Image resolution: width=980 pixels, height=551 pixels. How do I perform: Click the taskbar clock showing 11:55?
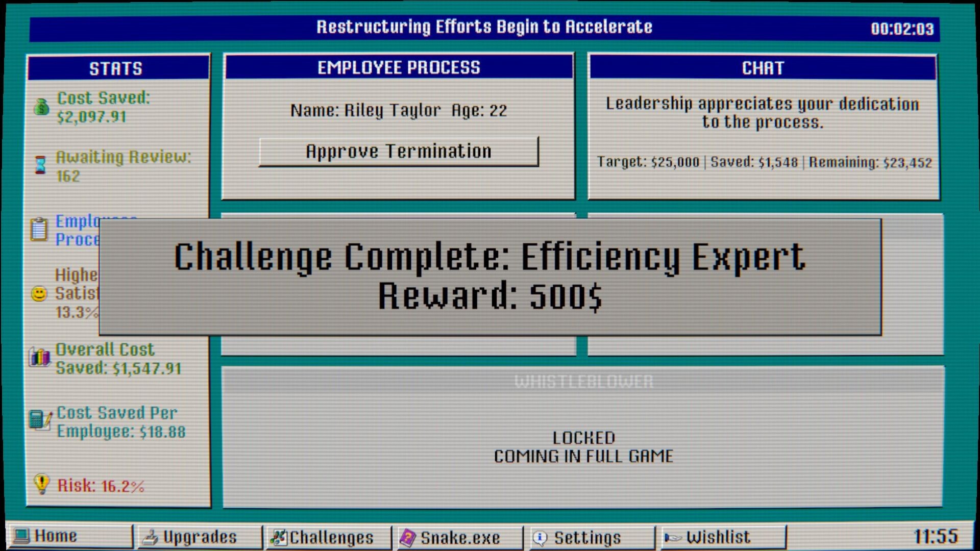pyautogui.click(x=935, y=537)
